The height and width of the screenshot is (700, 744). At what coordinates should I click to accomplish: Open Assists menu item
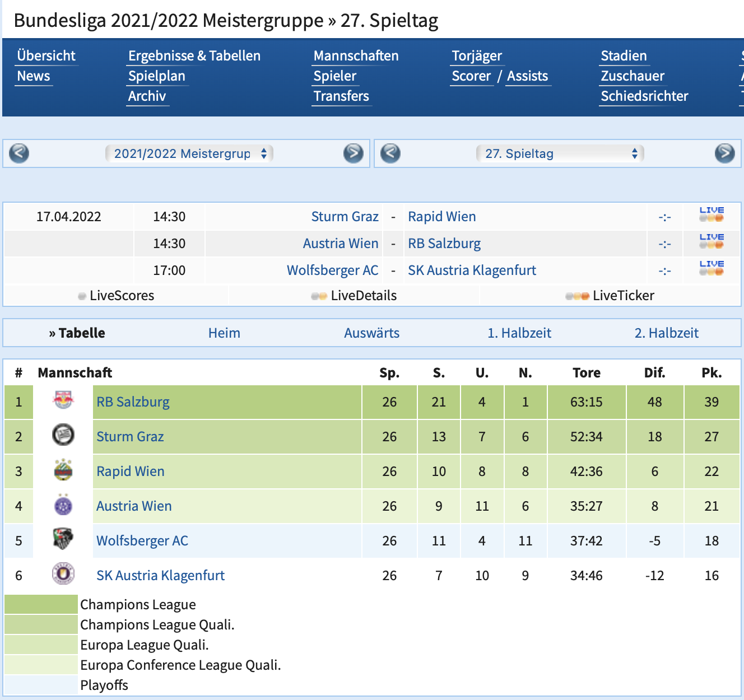point(527,76)
